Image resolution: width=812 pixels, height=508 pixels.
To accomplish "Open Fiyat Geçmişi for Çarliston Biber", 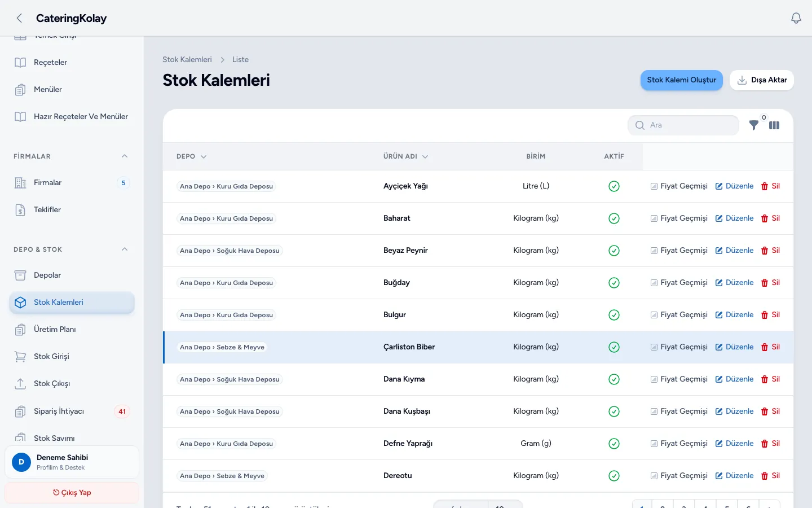I will click(679, 347).
